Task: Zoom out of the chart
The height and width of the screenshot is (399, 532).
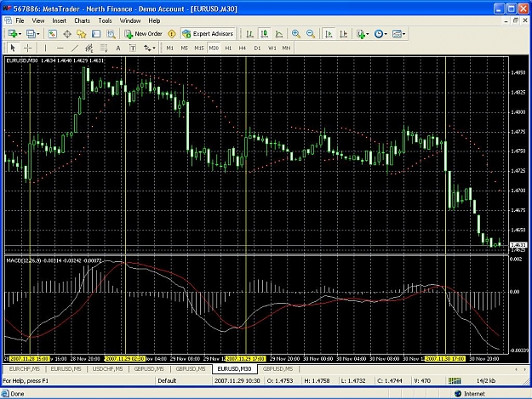Action: 311,34
